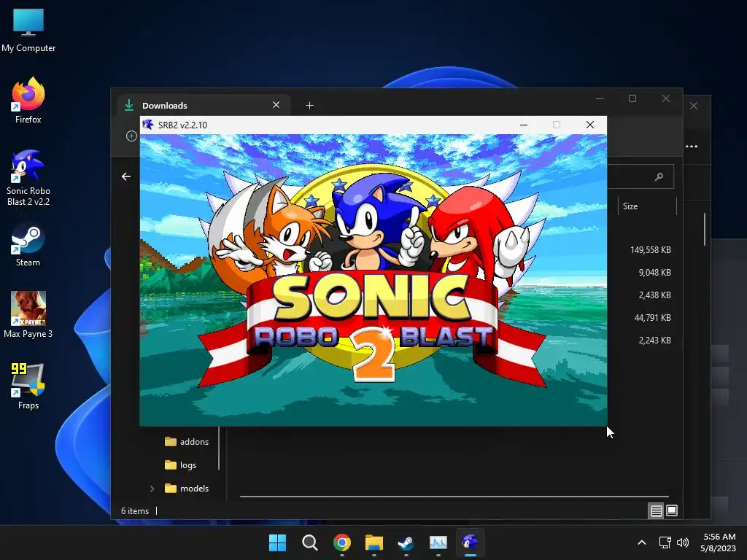
Task: Switch Explorer to large thumbnails view
Action: [x=672, y=511]
